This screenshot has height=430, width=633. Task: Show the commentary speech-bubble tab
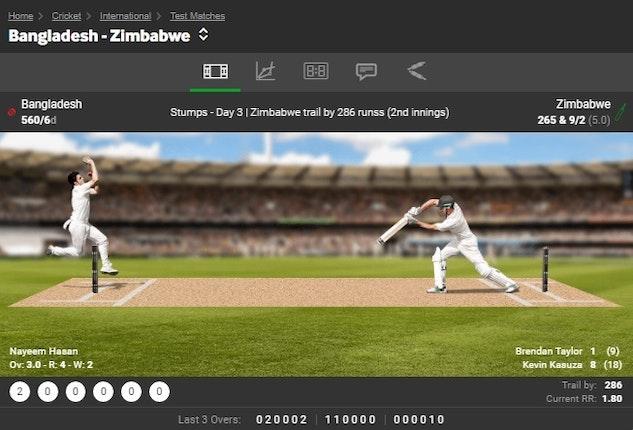pos(366,71)
